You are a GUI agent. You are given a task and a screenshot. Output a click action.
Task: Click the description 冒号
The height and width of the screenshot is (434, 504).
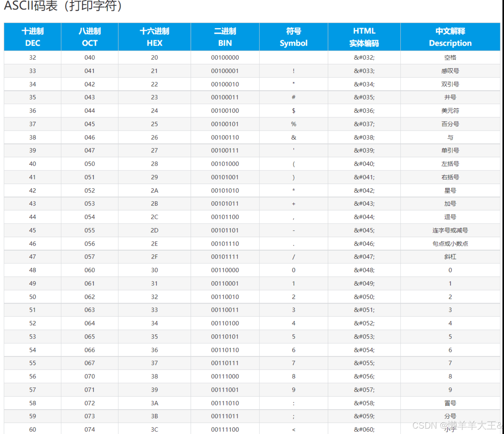coord(450,403)
